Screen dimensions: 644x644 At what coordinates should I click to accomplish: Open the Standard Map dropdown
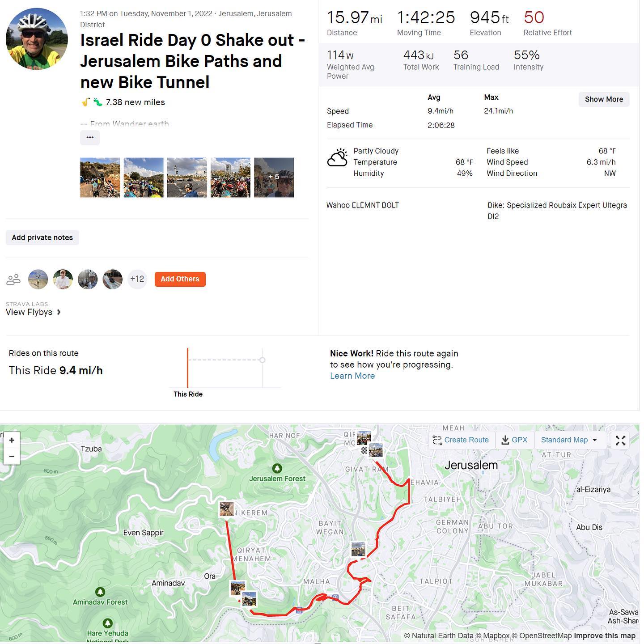569,440
